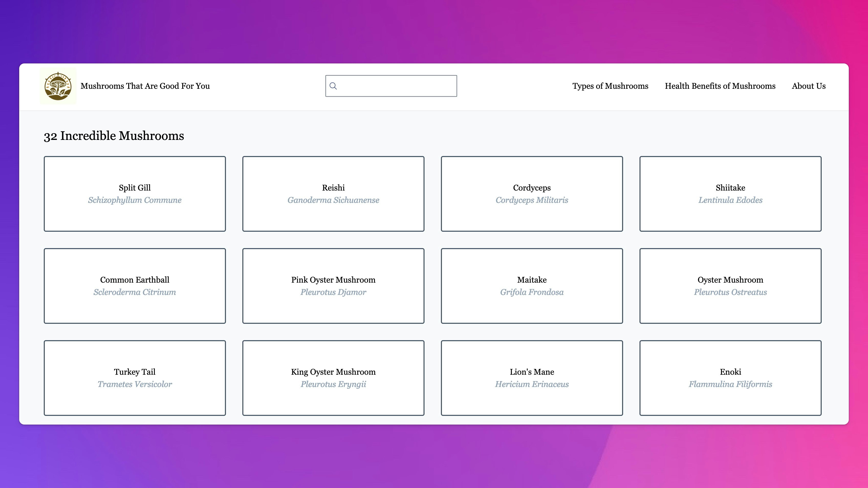Open the Enoki mushroom card
Viewport: 868px width, 488px height.
click(730, 378)
